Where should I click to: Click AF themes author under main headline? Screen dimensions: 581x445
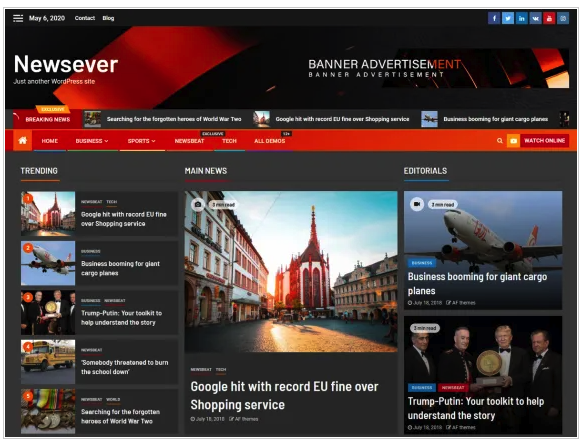click(x=243, y=419)
